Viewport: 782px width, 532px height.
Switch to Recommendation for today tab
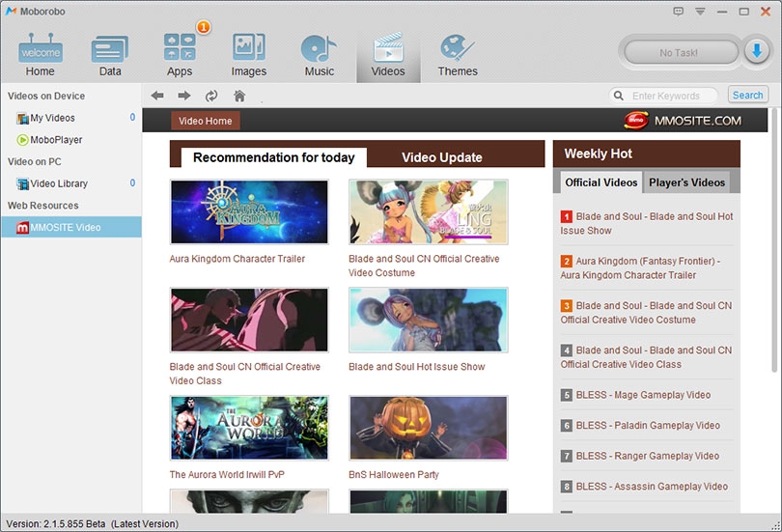[274, 157]
